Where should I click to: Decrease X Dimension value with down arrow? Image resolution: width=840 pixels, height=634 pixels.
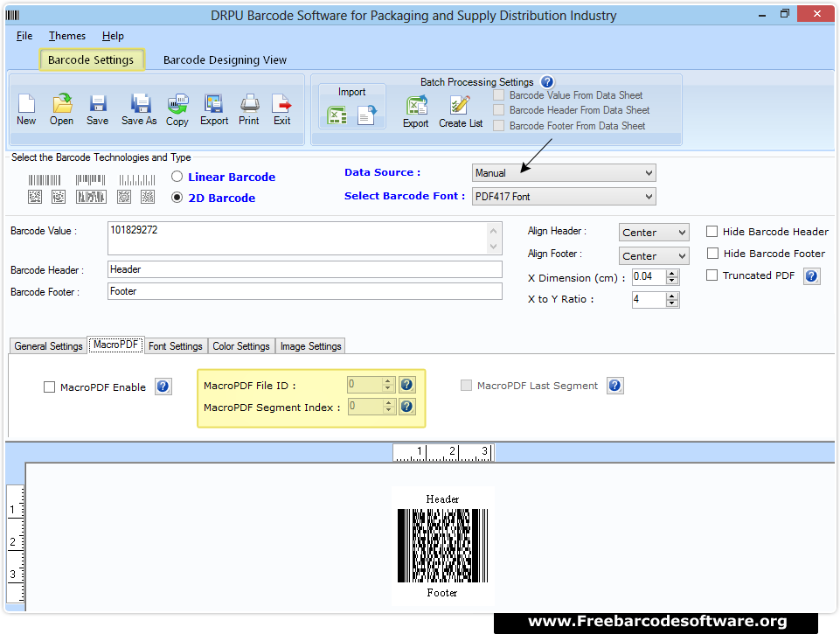click(x=672, y=281)
